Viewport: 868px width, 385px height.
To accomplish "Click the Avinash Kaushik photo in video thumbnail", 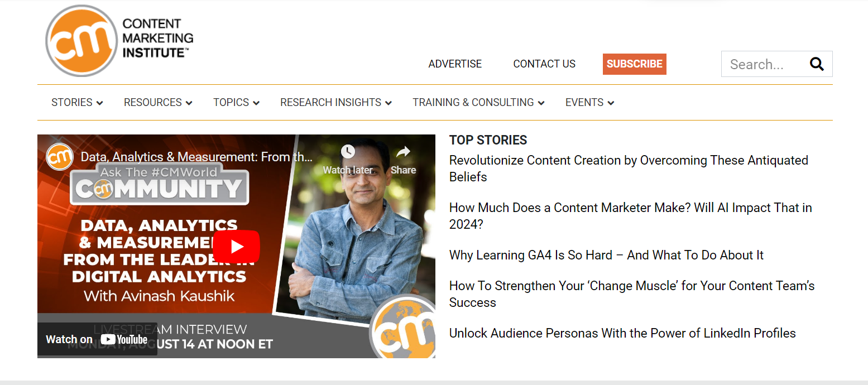I will [x=357, y=229].
